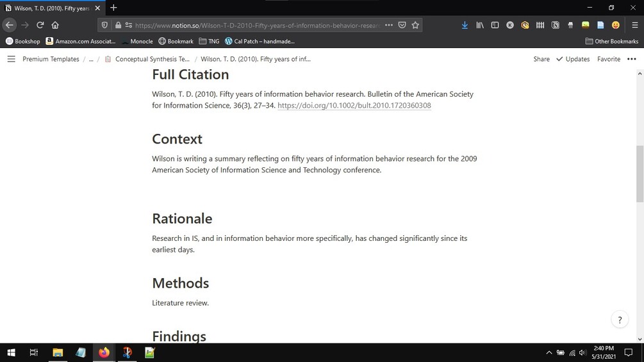Go back to the previous page
Viewport: 644px width, 362px height.
pyautogui.click(x=10, y=25)
